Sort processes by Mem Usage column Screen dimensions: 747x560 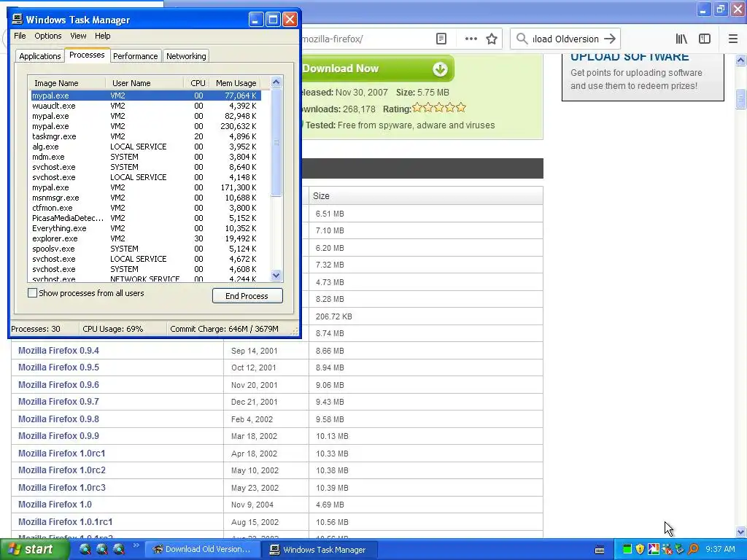[x=236, y=83]
